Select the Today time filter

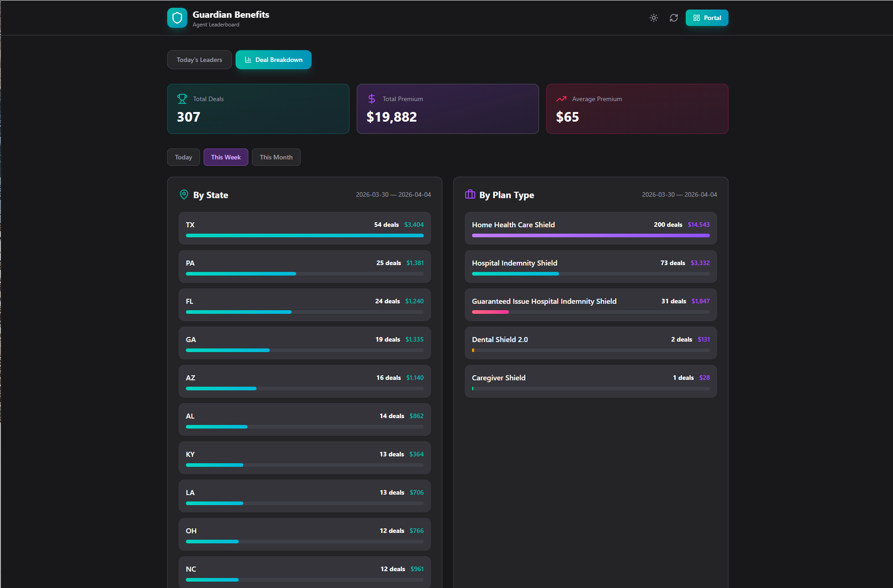click(183, 157)
